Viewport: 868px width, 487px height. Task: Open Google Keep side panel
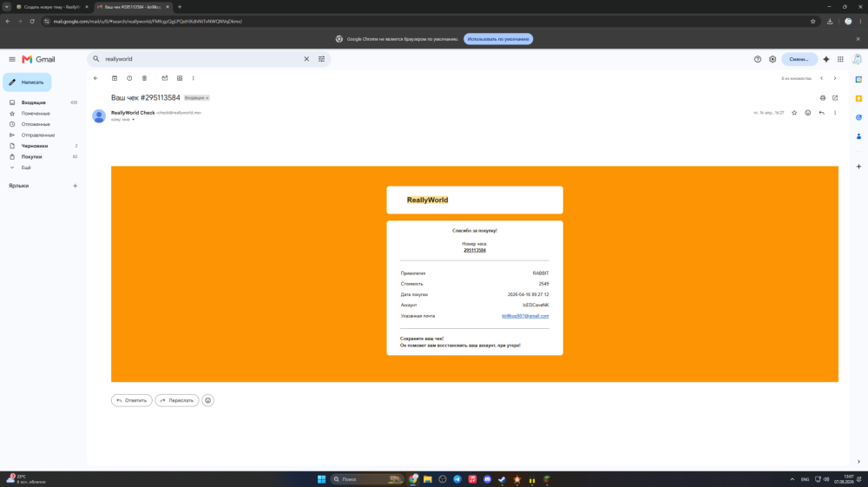(858, 98)
